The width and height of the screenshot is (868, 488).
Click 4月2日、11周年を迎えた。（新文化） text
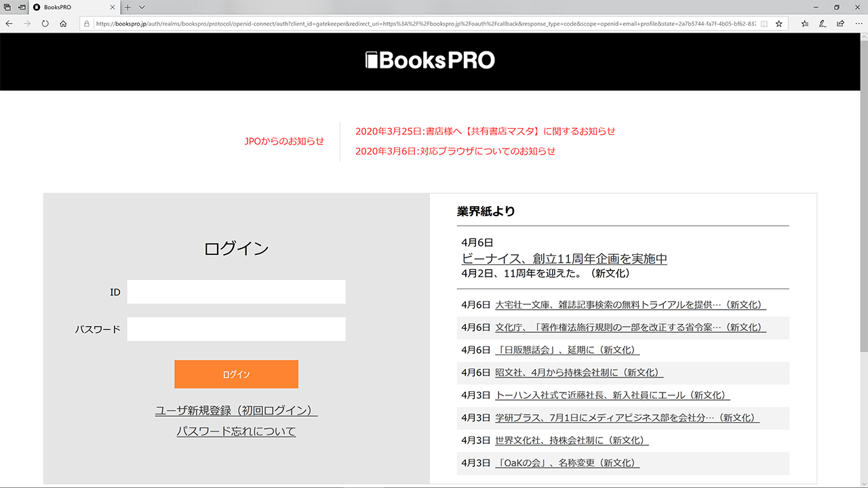[x=546, y=274]
